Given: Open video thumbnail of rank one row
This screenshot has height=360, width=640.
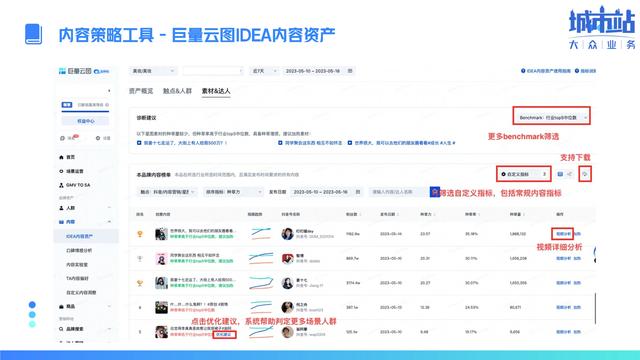Looking at the screenshot, I should [x=161, y=234].
